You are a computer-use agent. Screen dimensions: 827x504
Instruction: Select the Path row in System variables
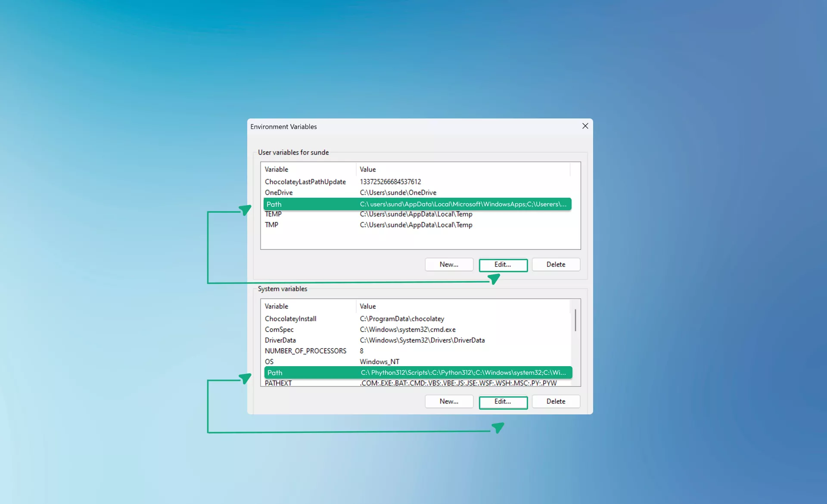click(418, 373)
